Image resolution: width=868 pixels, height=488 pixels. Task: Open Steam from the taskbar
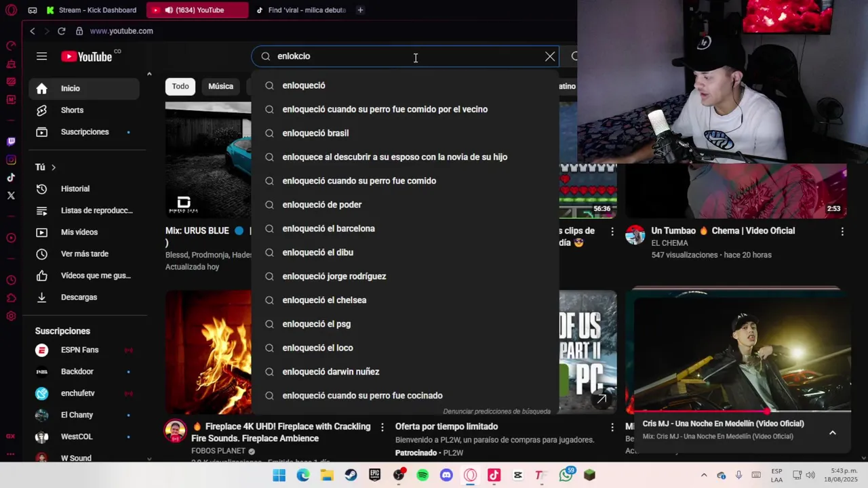[351, 475]
